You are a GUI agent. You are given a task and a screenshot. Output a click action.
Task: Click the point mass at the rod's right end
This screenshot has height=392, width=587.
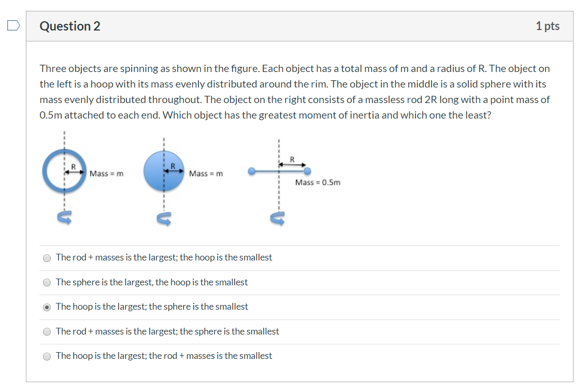point(307,171)
